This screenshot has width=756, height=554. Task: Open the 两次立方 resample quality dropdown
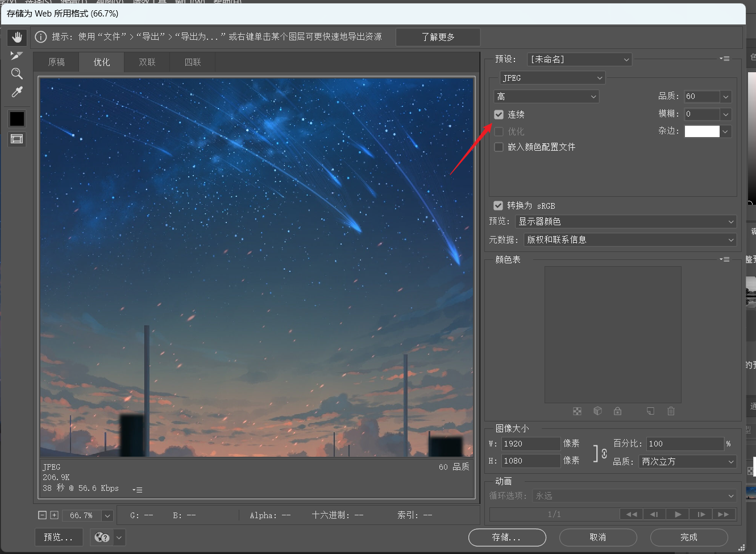pyautogui.click(x=687, y=462)
